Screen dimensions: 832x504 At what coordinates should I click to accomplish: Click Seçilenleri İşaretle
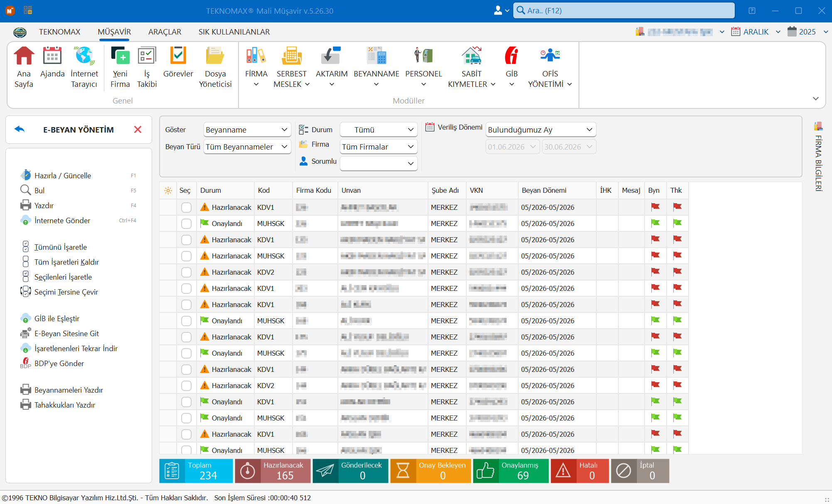[x=57, y=277]
